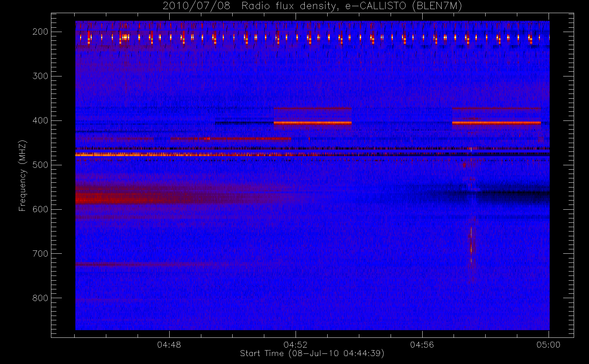
Task: Click the bright 405 MHz band after 04:57
Action: [496, 123]
